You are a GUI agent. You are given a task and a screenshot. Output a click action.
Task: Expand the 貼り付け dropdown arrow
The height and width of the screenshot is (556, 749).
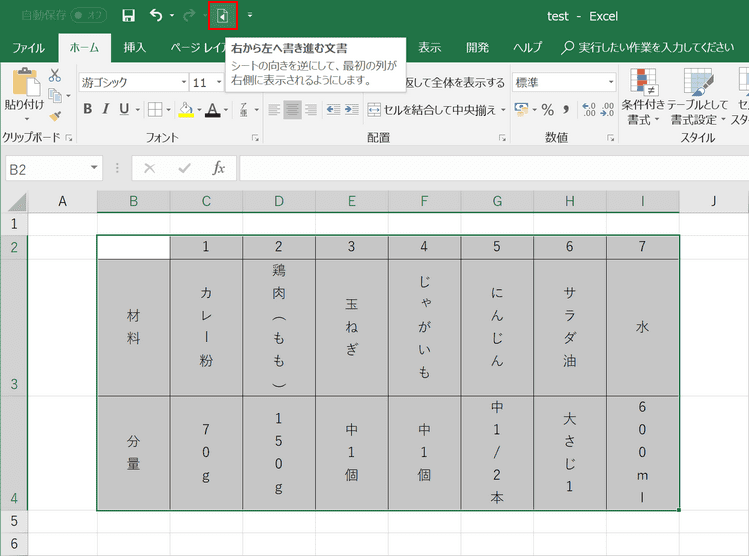pos(27,118)
